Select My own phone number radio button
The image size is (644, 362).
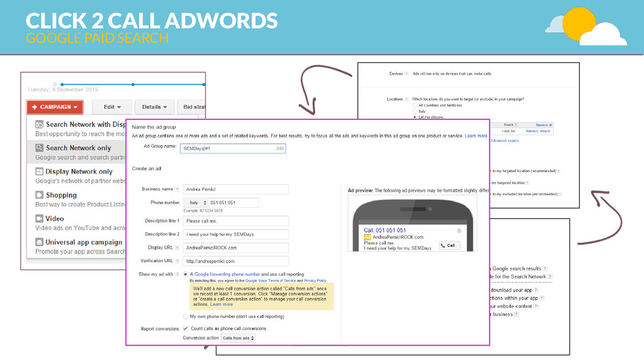point(186,317)
